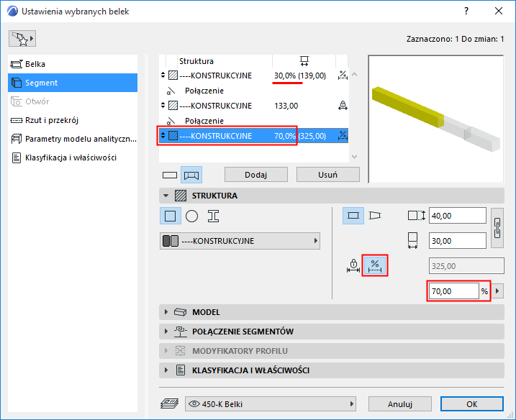The height and width of the screenshot is (420, 516).
Task: Click the 3D beam preview
Action: [x=435, y=119]
